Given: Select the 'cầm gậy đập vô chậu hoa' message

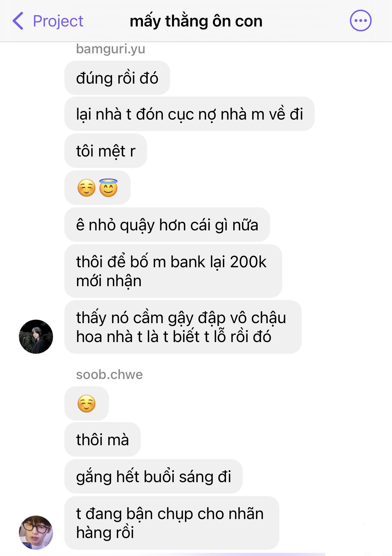Looking at the screenshot, I should [x=183, y=327].
